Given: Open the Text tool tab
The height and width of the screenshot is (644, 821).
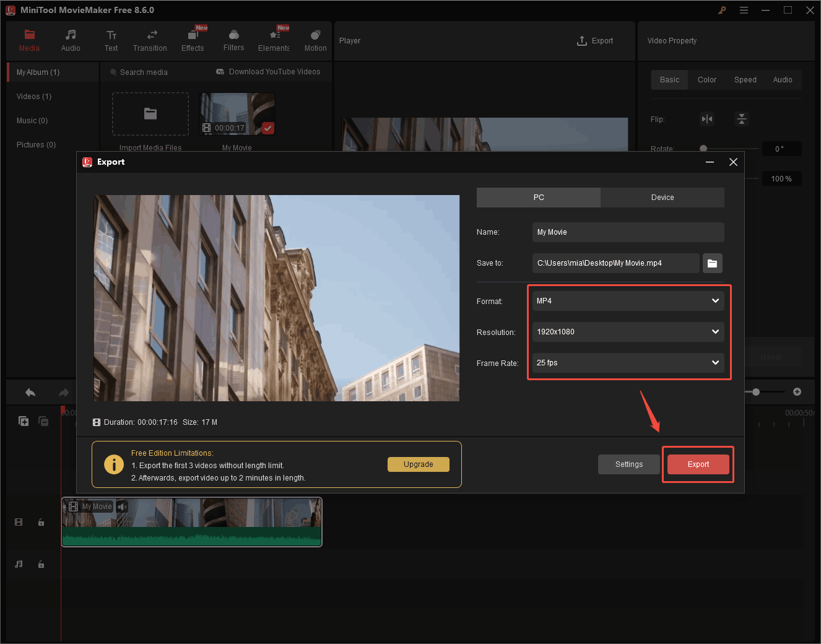Looking at the screenshot, I should click(x=111, y=41).
